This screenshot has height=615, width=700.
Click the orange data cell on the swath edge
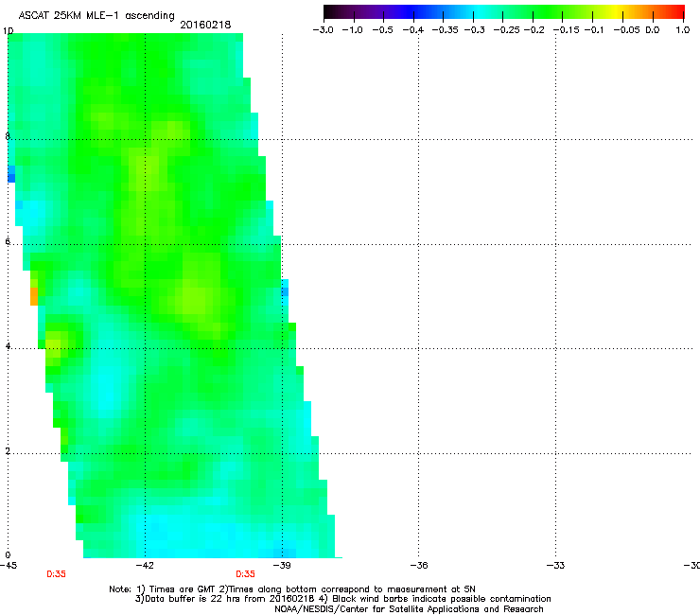pyautogui.click(x=34, y=296)
